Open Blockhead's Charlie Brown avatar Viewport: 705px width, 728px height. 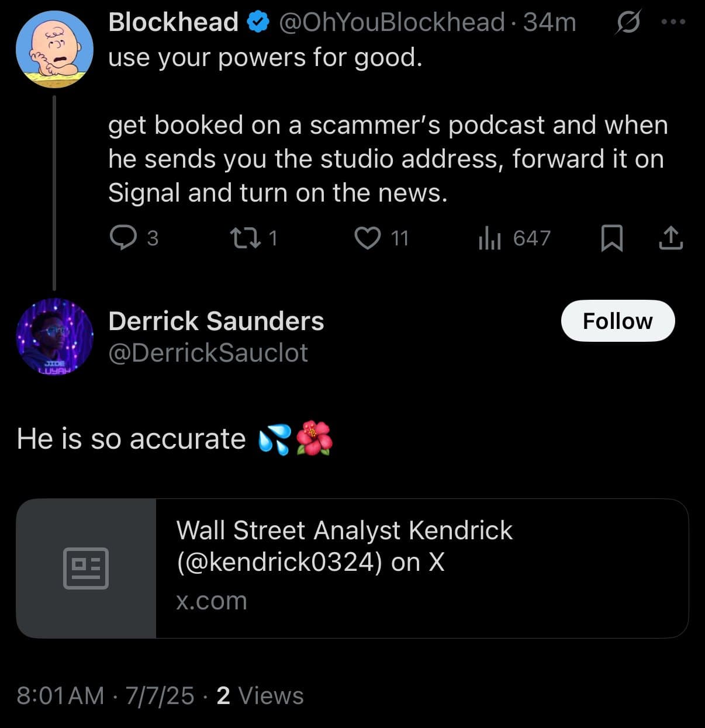(x=54, y=49)
